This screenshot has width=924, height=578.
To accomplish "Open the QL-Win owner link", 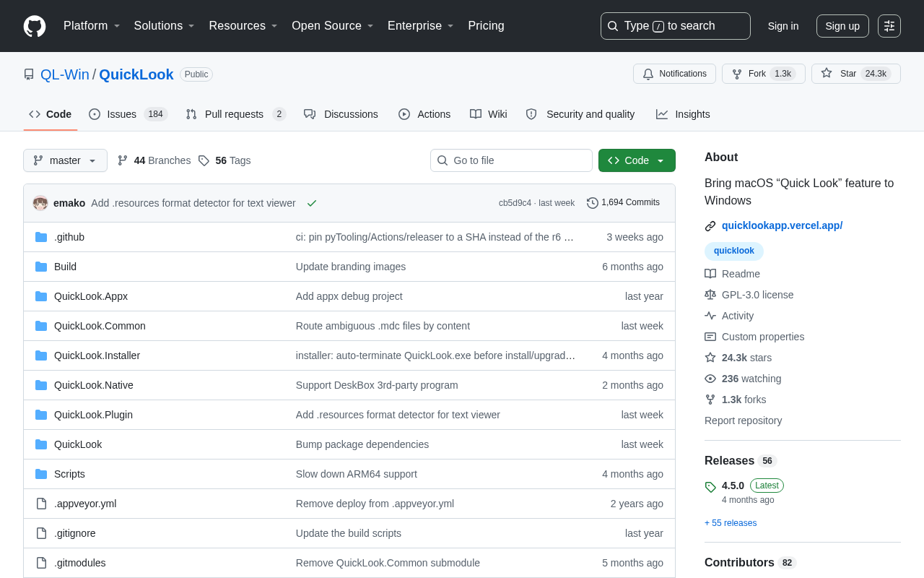I will coord(65,74).
